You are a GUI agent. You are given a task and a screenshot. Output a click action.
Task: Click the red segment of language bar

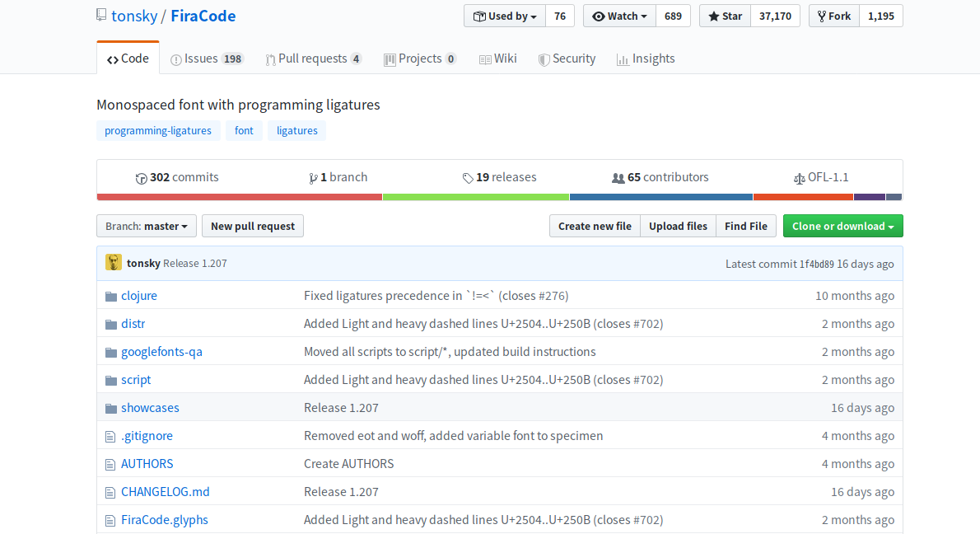click(239, 197)
